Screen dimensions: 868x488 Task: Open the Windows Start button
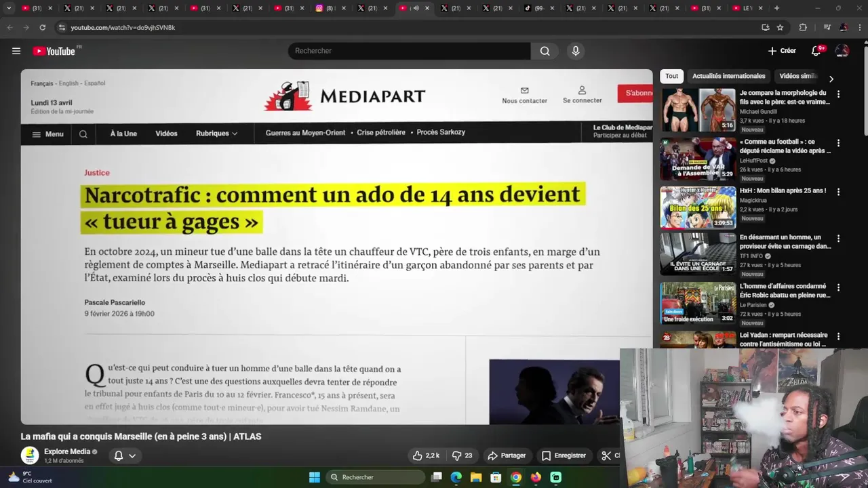tap(315, 477)
